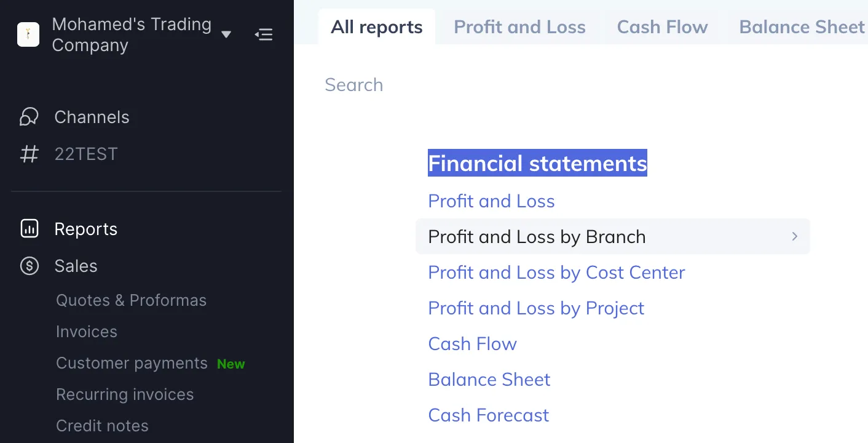Screen dimensions: 868x443
Task: Open Profit and Loss by Project report
Action: [535, 308]
